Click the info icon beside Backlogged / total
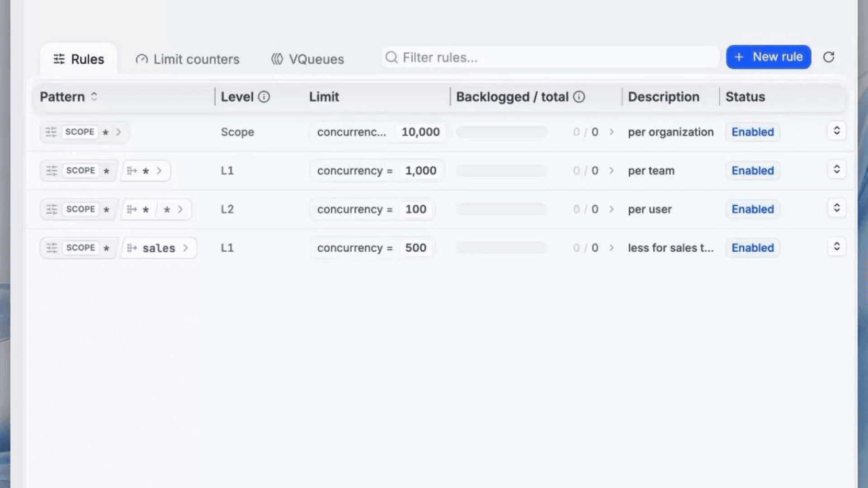This screenshot has height=488, width=868. tap(579, 97)
